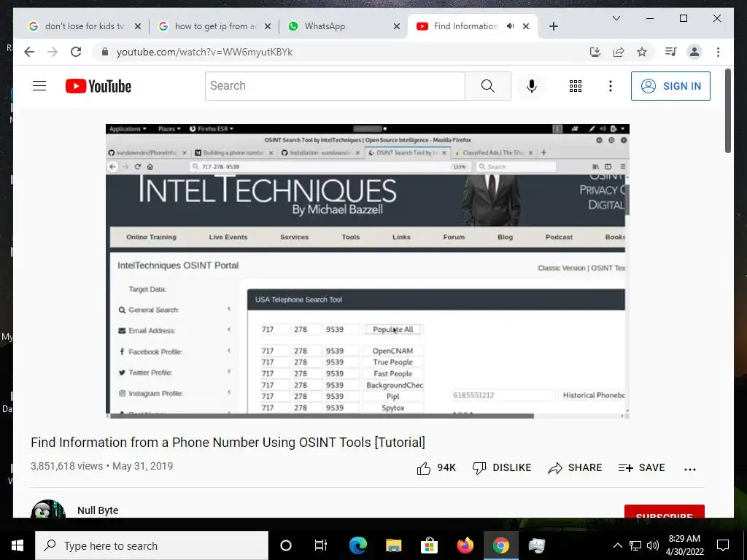
Task: Start voice search with microphone icon
Action: [x=532, y=86]
